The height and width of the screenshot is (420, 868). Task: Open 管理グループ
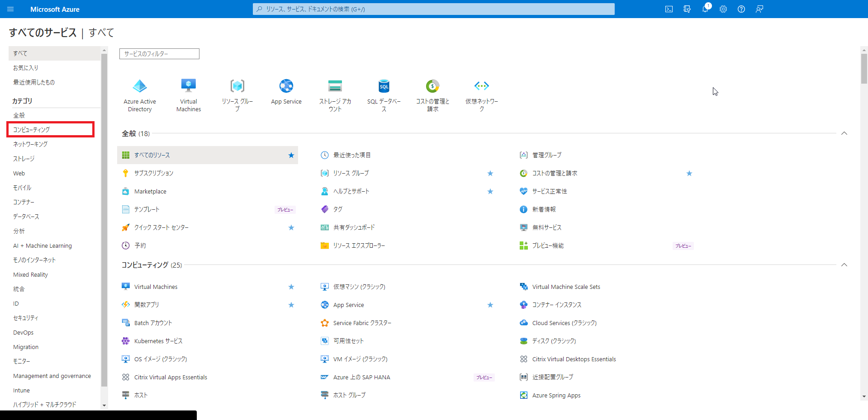click(547, 155)
